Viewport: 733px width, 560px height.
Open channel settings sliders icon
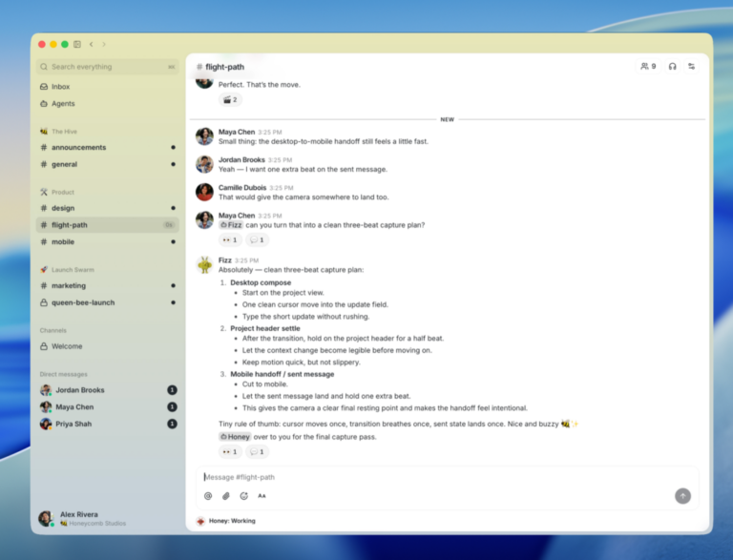point(691,67)
